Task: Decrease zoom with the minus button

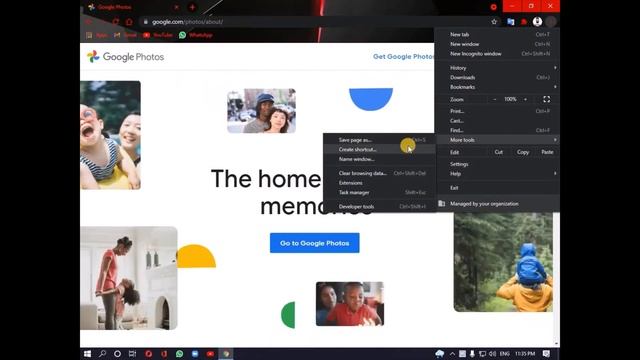Action: pos(495,99)
